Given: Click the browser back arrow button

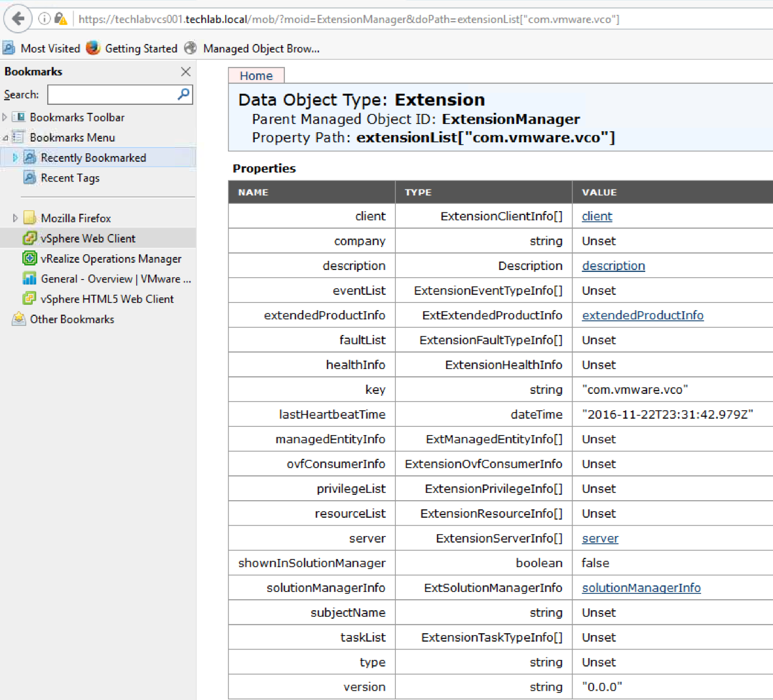Looking at the screenshot, I should [x=18, y=19].
